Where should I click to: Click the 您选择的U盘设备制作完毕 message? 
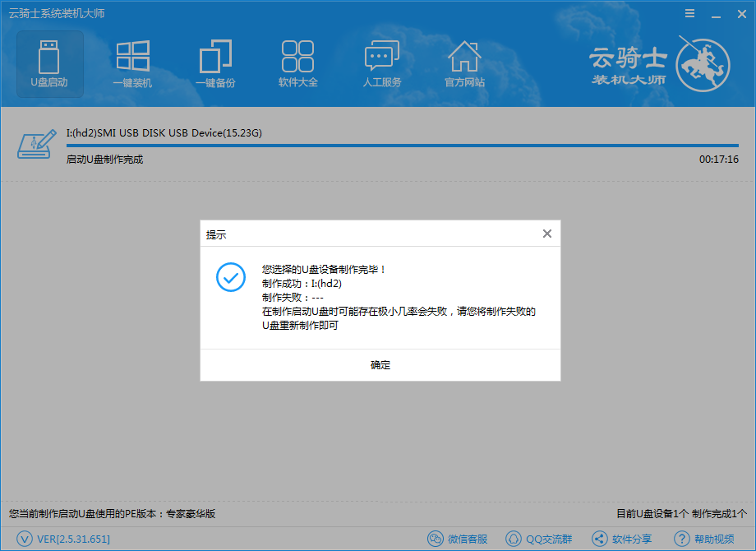[324, 269]
